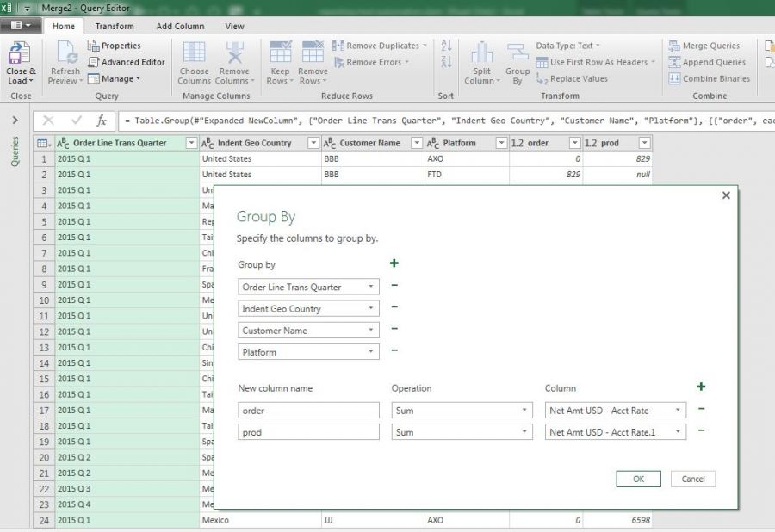Click the Choose Columns icon

(194, 53)
